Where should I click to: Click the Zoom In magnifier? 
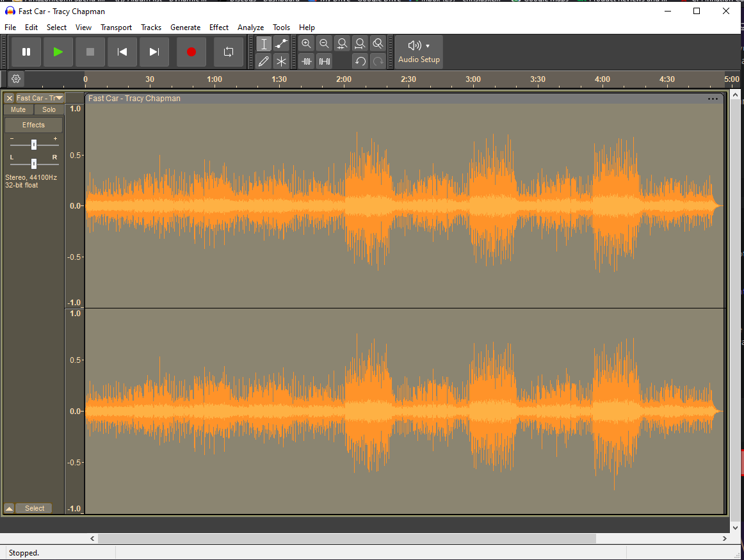(307, 44)
